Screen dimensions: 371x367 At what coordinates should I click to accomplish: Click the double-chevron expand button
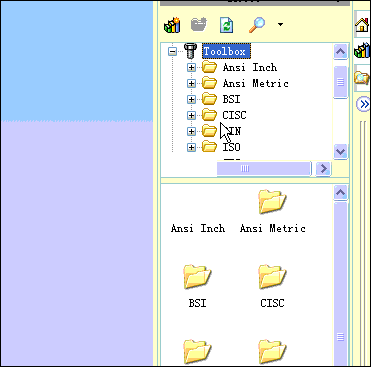[x=363, y=104]
